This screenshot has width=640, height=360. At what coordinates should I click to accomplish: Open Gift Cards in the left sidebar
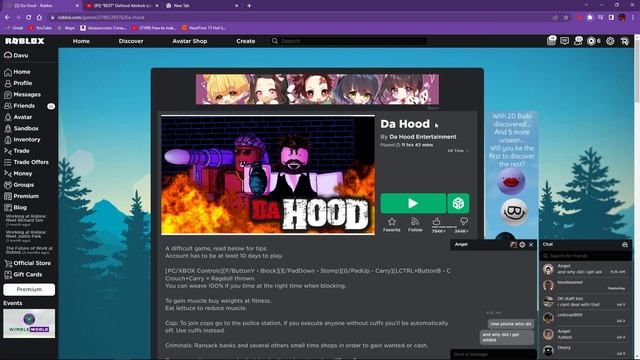(23, 274)
